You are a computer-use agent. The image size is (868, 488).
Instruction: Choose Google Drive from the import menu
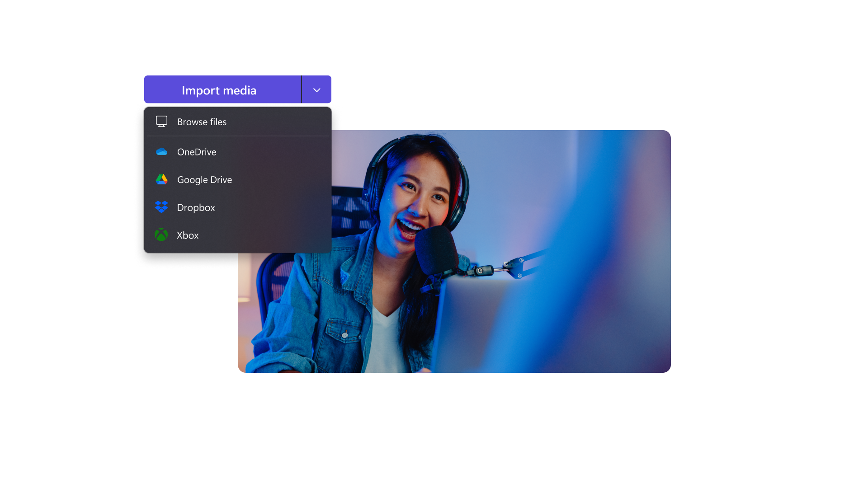pos(238,179)
